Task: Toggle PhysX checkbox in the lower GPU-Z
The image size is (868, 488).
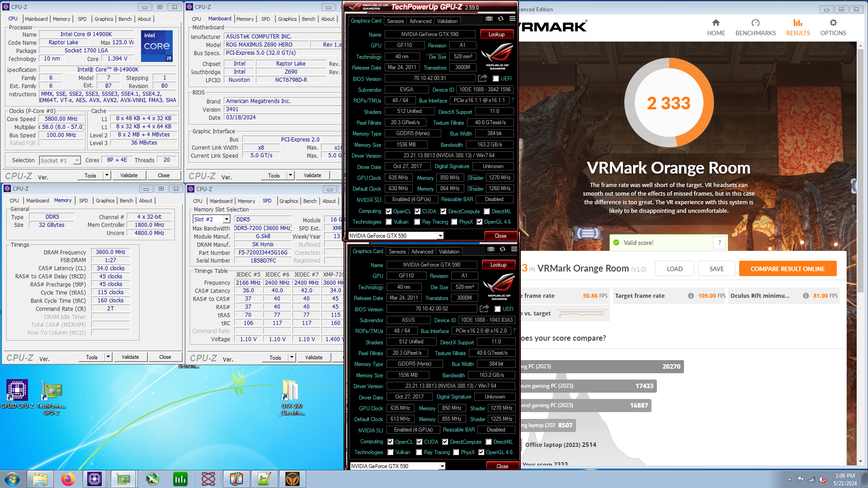Action: click(x=456, y=452)
